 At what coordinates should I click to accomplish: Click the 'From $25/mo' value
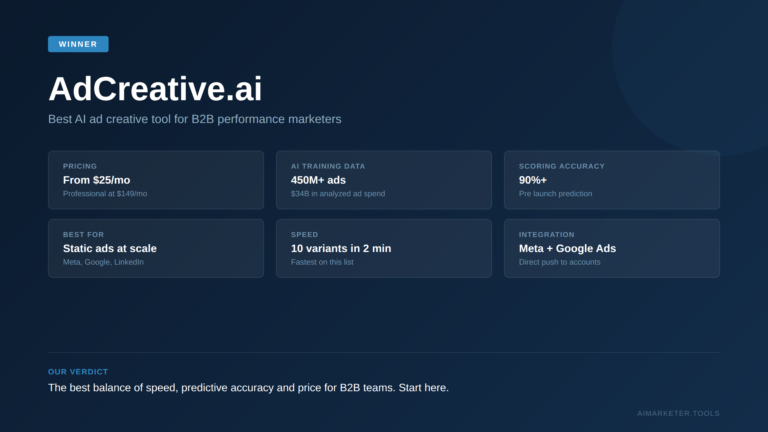pyautogui.click(x=96, y=180)
